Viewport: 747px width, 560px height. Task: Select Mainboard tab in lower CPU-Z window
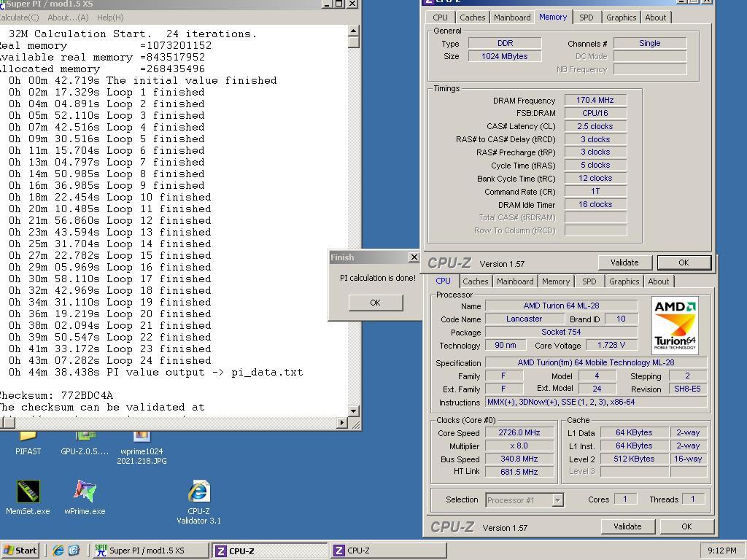pyautogui.click(x=515, y=281)
